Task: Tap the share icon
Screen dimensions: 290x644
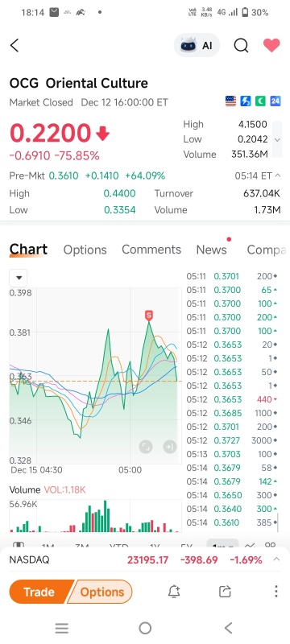Action: click(225, 592)
